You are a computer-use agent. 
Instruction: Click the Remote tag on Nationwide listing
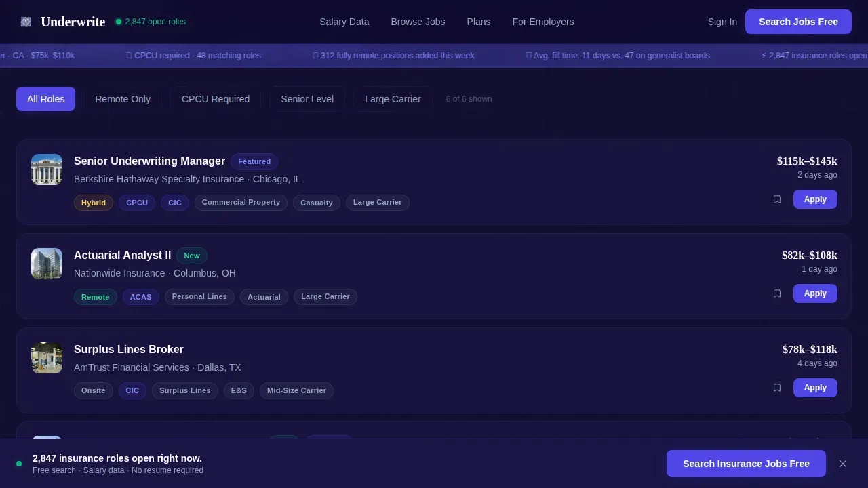(96, 297)
